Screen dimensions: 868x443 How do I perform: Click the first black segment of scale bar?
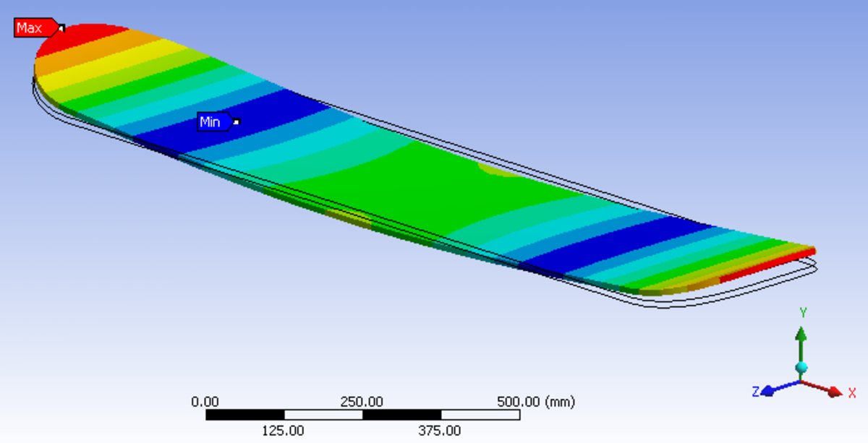coord(244,415)
